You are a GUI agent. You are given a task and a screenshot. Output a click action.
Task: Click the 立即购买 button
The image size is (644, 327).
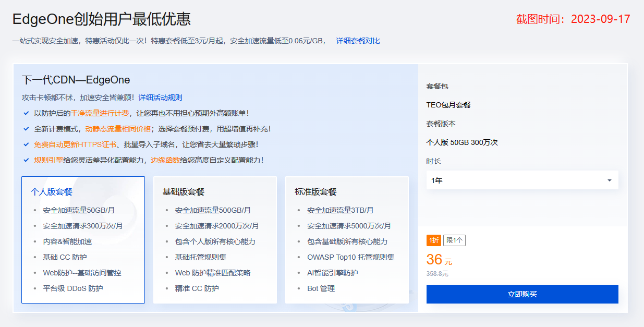[x=522, y=294]
